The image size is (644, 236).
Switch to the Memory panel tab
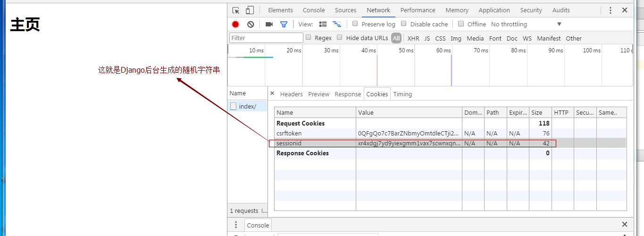pyautogui.click(x=457, y=10)
